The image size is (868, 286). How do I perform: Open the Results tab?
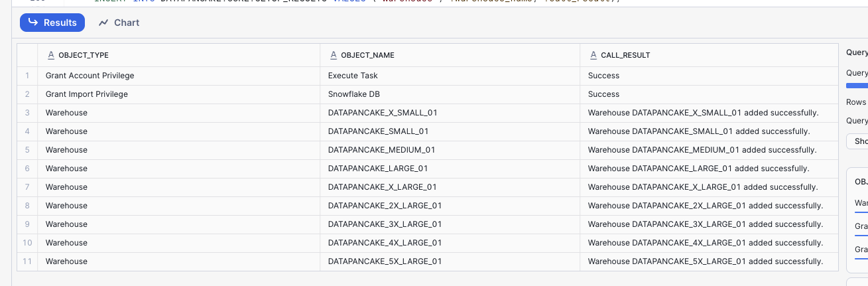[x=52, y=23]
